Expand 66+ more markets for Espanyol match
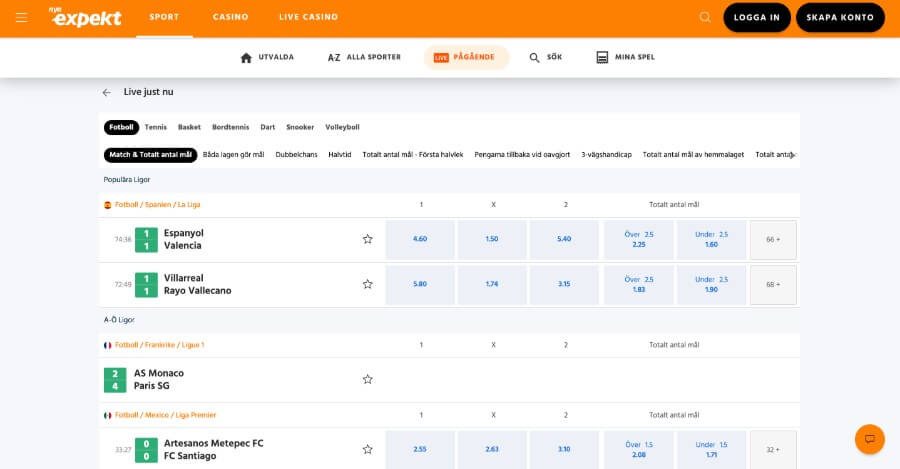The height and width of the screenshot is (469, 900). coord(773,239)
